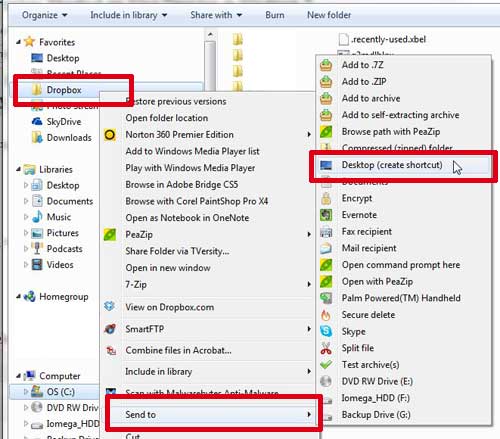The image size is (500, 439).
Task: Choose Desktop (create shortcut)
Action: coord(403,165)
